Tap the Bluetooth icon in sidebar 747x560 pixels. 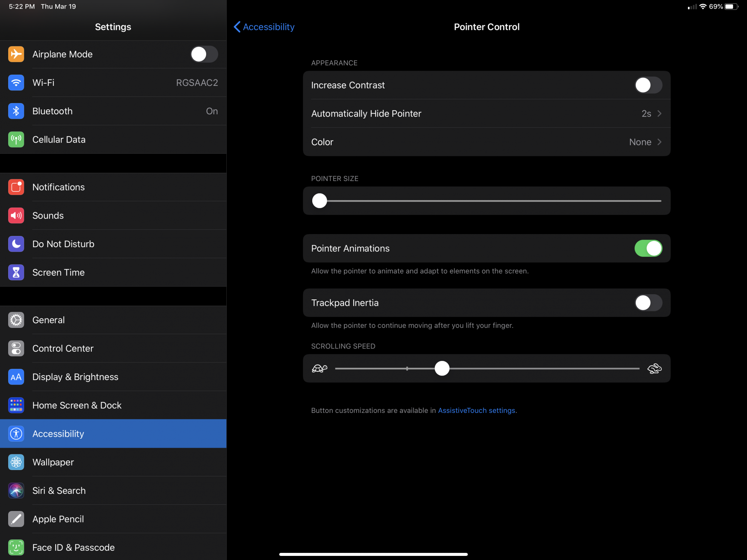pos(16,111)
